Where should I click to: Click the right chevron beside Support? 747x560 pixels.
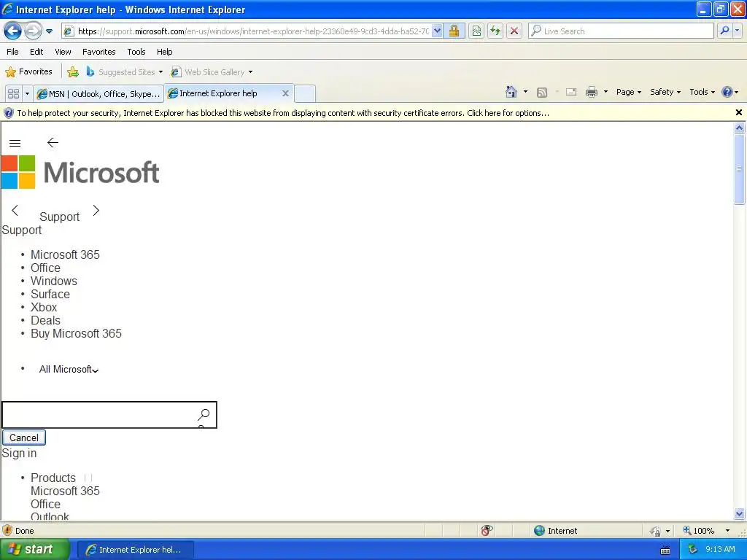pyautogui.click(x=96, y=210)
